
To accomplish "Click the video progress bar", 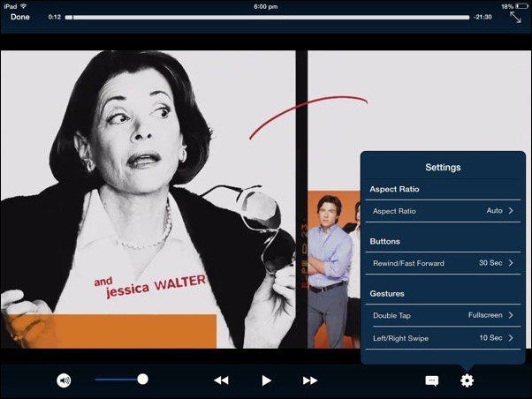I will pos(268,18).
